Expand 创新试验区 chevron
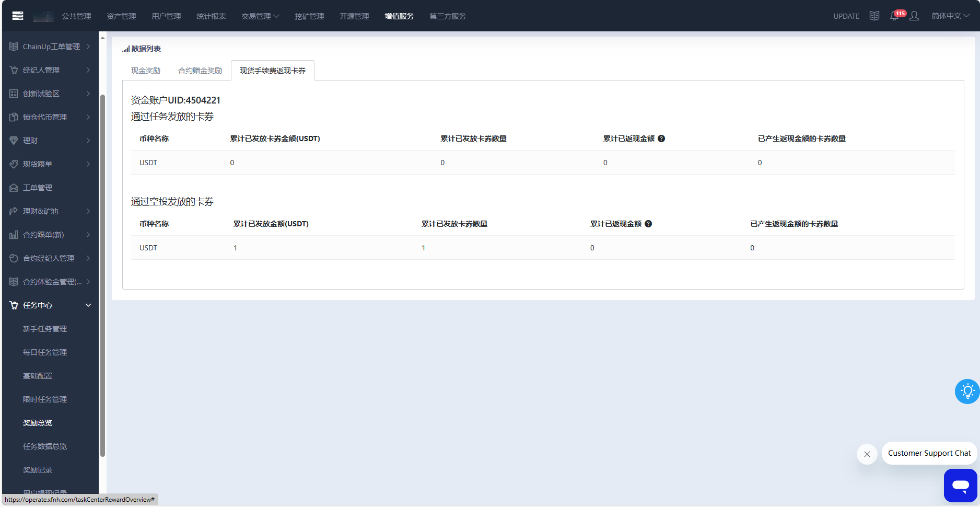Image resolution: width=980 pixels, height=507 pixels. click(x=88, y=94)
